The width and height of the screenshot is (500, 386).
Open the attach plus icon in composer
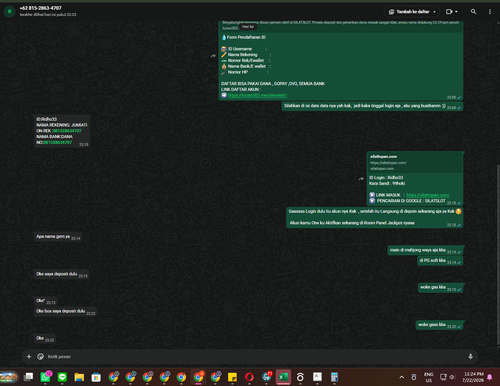[x=29, y=357]
